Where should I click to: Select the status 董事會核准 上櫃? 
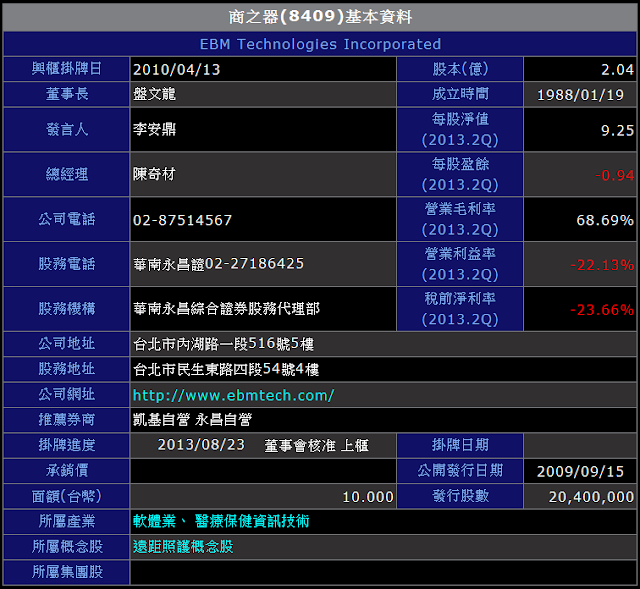[x=316, y=445]
